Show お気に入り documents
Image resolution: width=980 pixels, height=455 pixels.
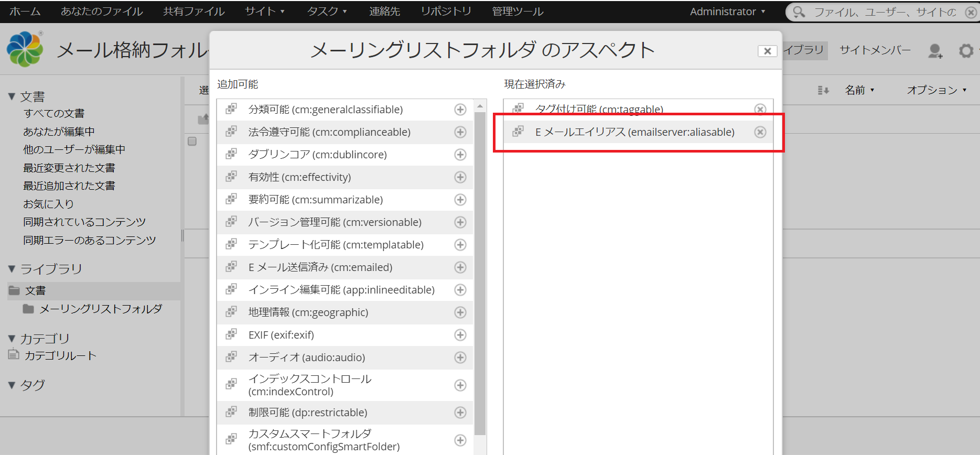click(48, 204)
